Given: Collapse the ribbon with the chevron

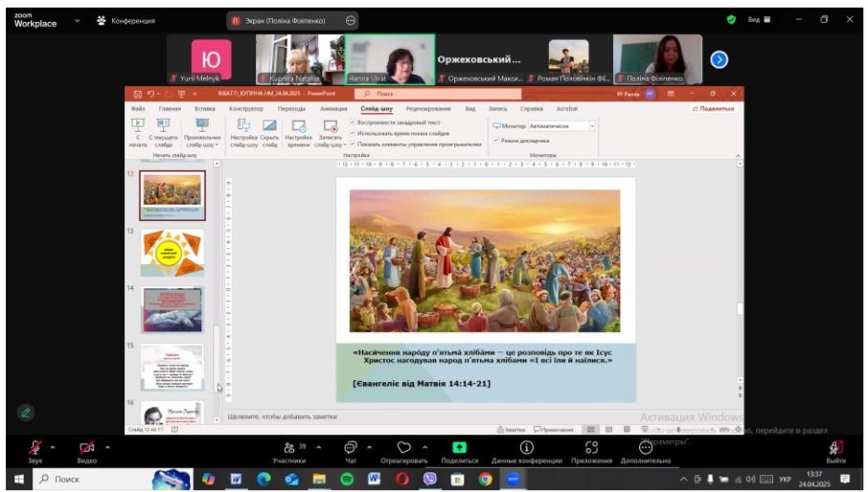Looking at the screenshot, I should click(738, 156).
